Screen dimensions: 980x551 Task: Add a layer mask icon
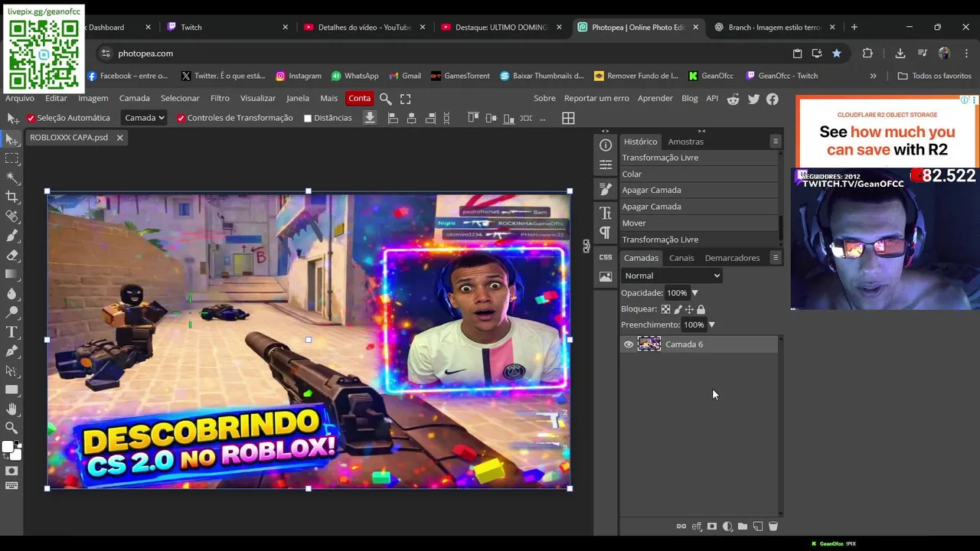[x=712, y=527]
